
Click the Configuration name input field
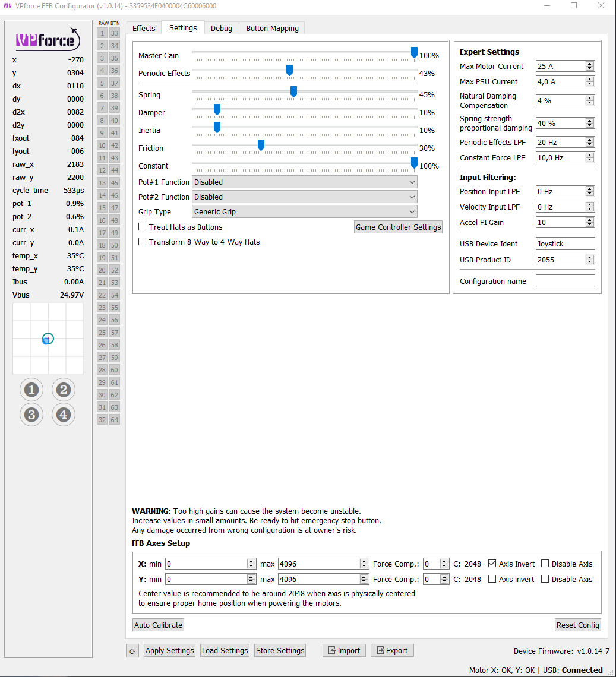coord(565,281)
